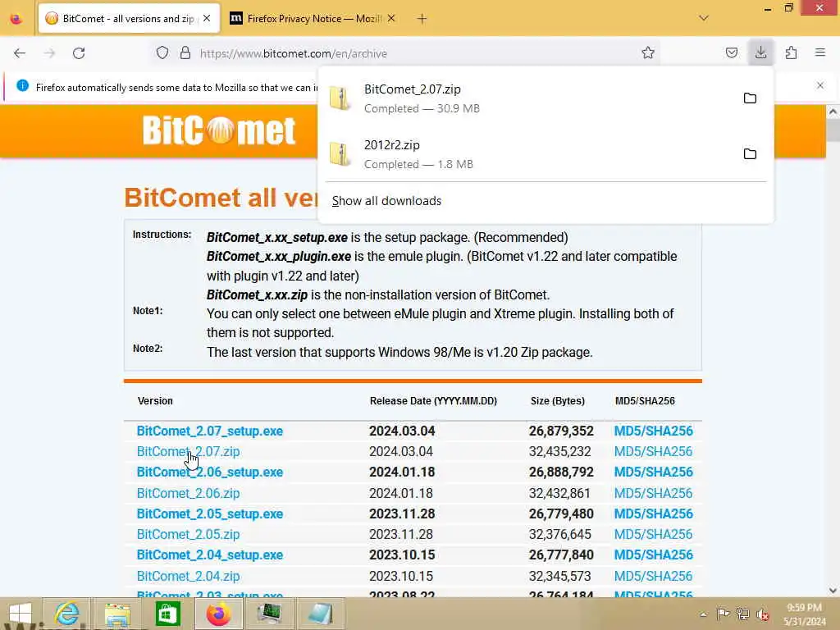Click the URL address bar
Viewport: 840px width, 630px height.
tap(407, 53)
